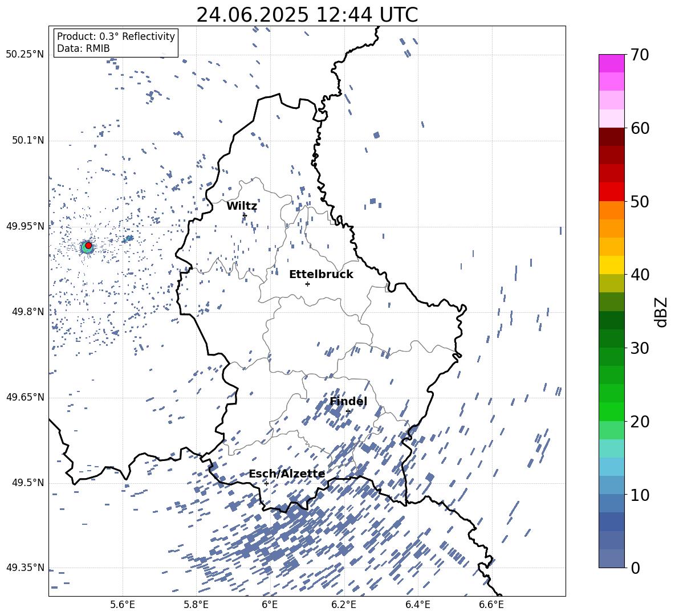Click the magenta top colorbar segment
This screenshot has width=675, height=616.
(611, 63)
